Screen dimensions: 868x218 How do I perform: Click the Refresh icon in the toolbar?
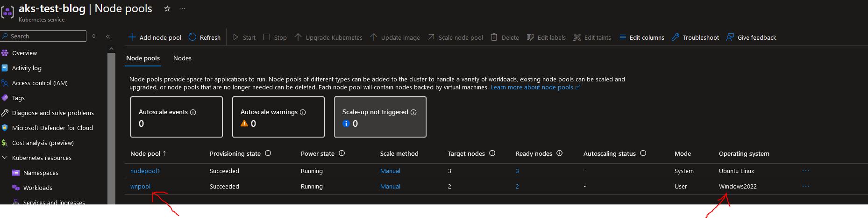tap(192, 37)
